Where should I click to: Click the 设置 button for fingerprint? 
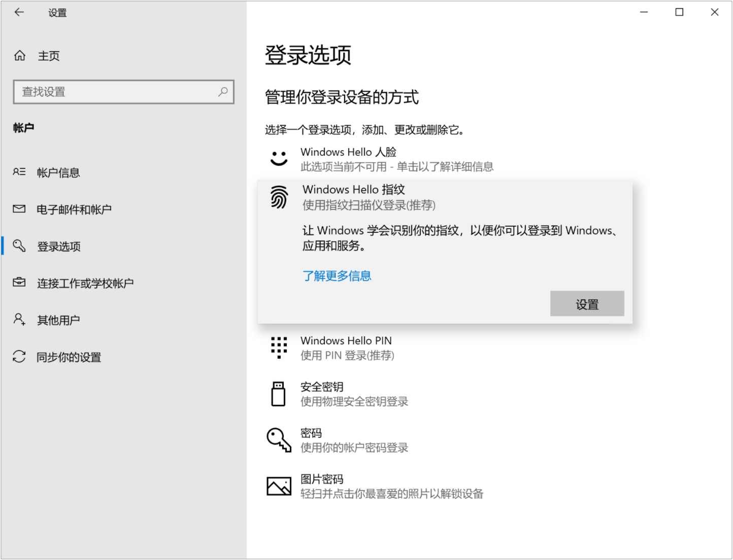pyautogui.click(x=587, y=304)
